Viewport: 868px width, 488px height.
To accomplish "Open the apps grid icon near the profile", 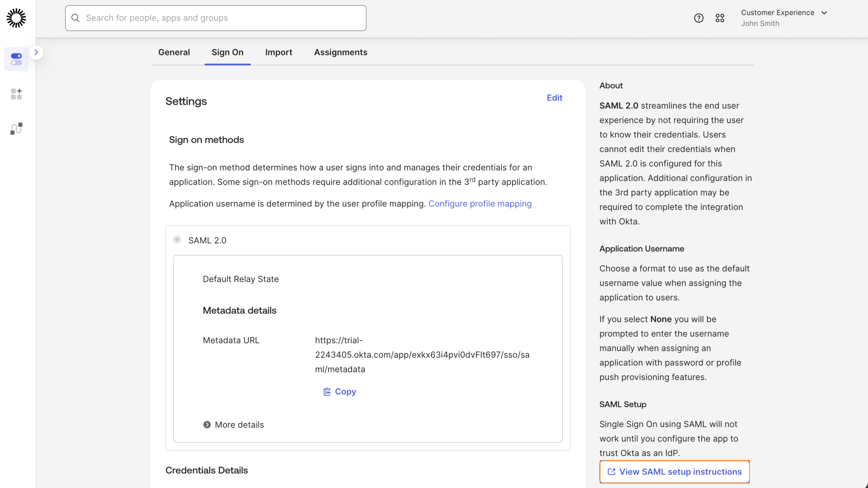I will pyautogui.click(x=720, y=18).
